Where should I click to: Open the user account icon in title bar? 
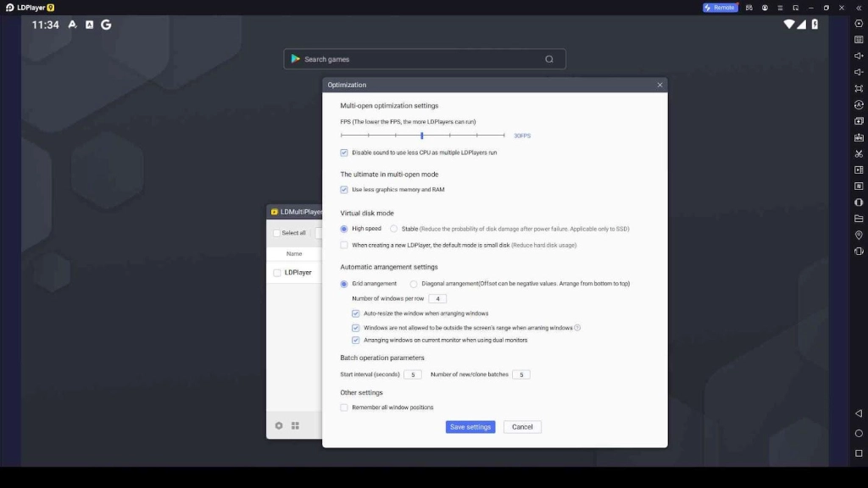tap(765, 8)
